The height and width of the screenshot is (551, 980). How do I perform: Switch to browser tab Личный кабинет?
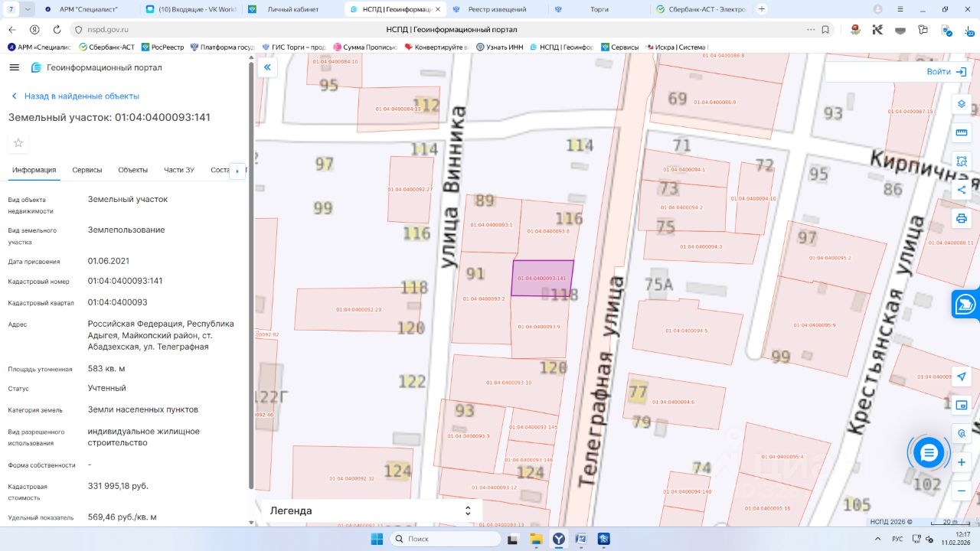(x=294, y=9)
